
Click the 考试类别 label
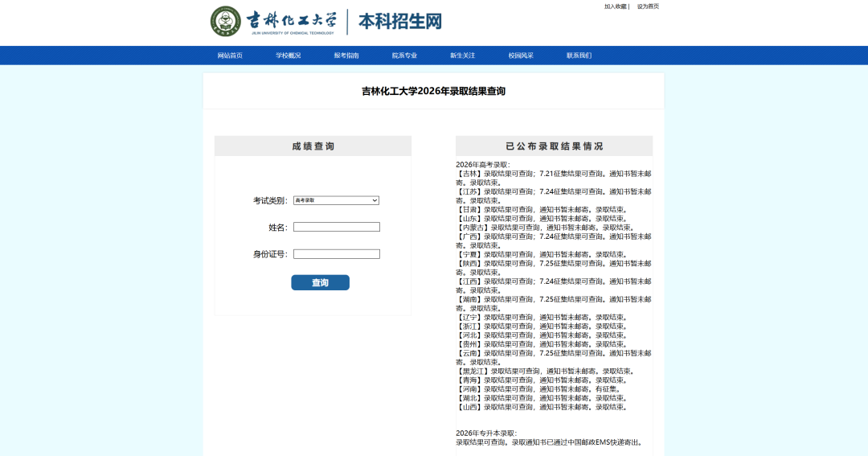[x=271, y=200]
